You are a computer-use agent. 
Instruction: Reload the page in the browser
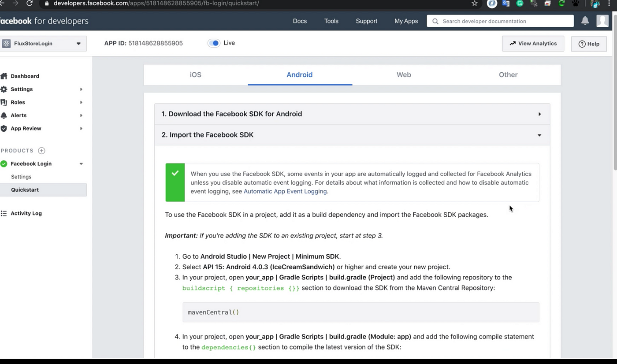(30, 3)
